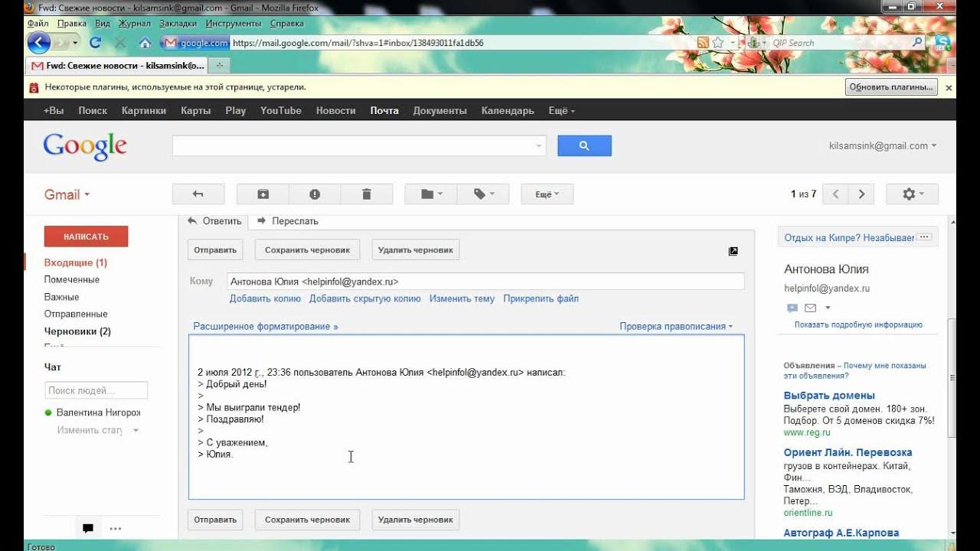
Task: Click the Gmail favicon in the address bar
Action: (x=171, y=43)
